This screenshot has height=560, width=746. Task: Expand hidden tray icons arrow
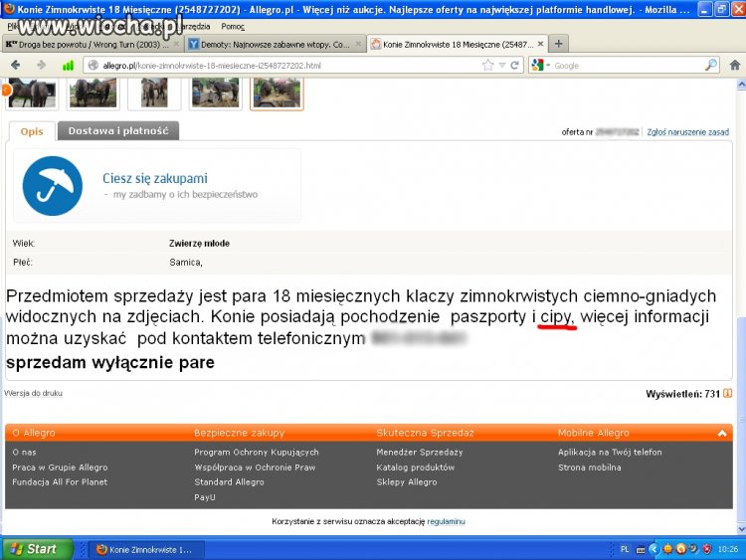tap(653, 549)
